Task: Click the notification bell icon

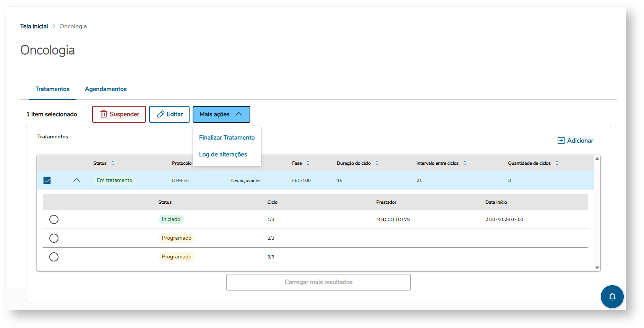Action: point(612,297)
